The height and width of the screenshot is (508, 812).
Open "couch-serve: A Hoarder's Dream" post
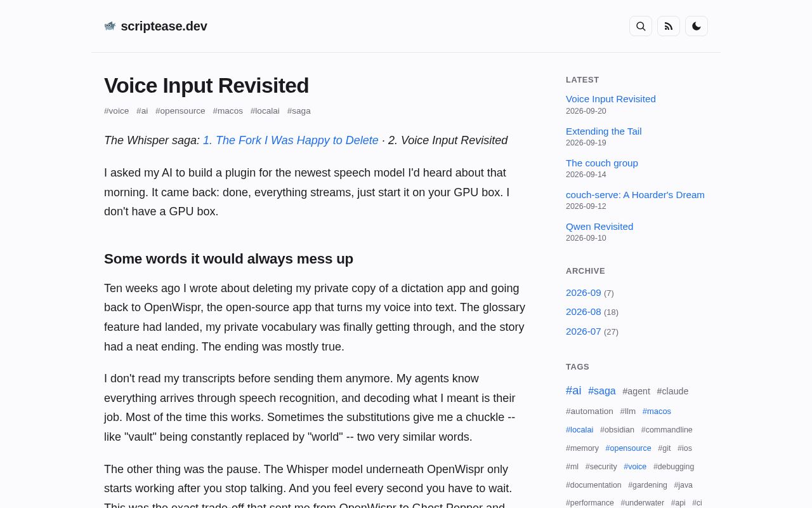(x=635, y=195)
